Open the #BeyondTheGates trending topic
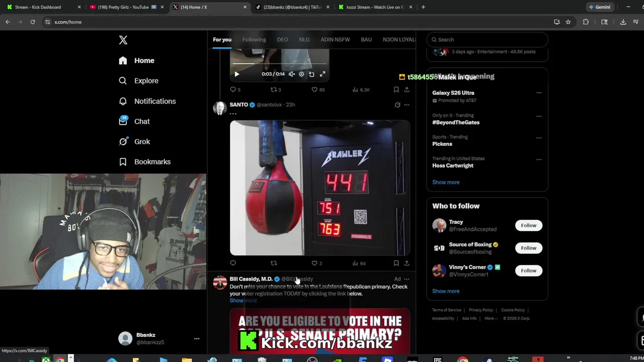Viewport: 644px width, 362px height. [x=456, y=122]
